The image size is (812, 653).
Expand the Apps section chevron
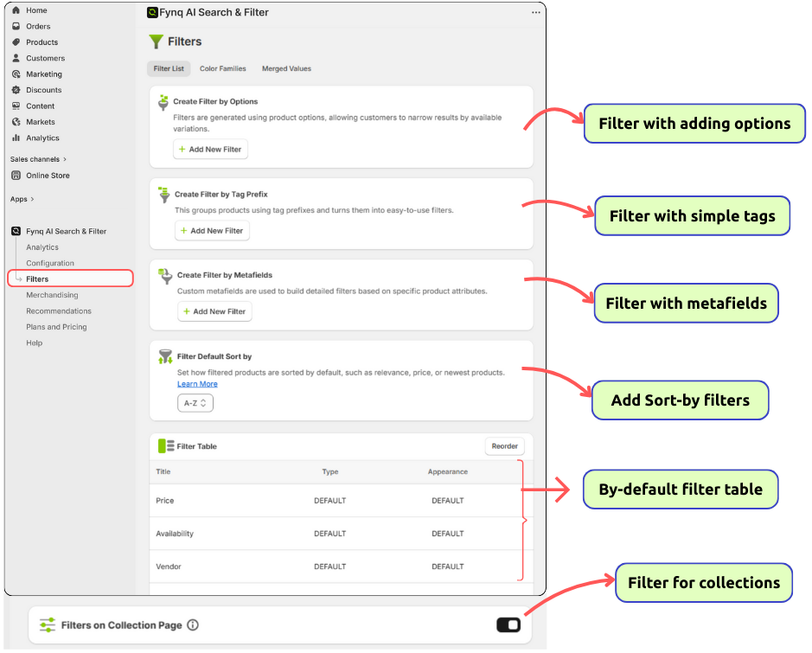tap(32, 199)
